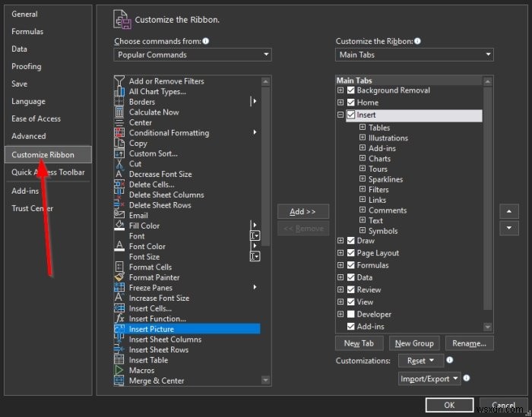Screen dimensions: 532x417
Task: Open the Import/Export dropdown button
Action: click(x=429, y=379)
